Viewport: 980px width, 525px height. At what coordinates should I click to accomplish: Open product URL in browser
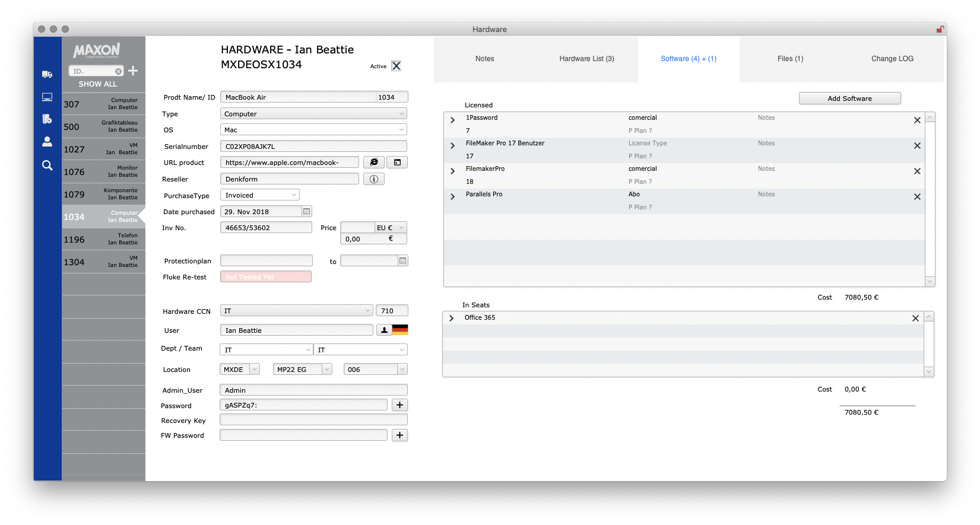[x=374, y=163]
